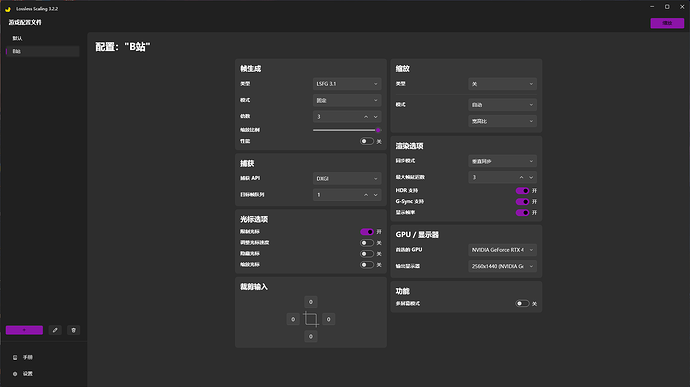The height and width of the screenshot is (387, 690).
Task: Click the purple add profile plus button
Action: pos(24,330)
